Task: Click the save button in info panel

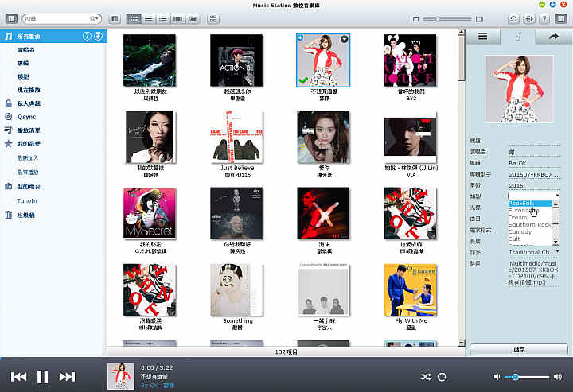Action: tap(519, 350)
